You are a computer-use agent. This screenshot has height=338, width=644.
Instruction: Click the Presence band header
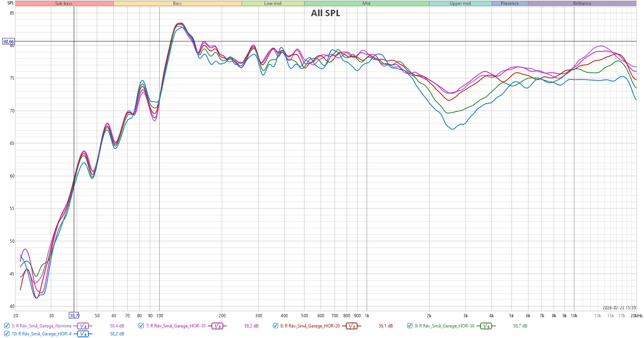point(510,3)
